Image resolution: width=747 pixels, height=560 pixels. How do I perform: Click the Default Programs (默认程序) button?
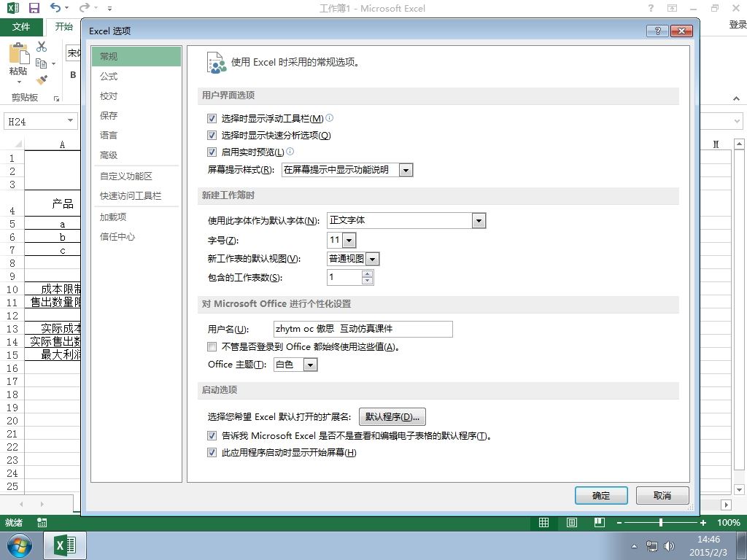click(x=392, y=417)
